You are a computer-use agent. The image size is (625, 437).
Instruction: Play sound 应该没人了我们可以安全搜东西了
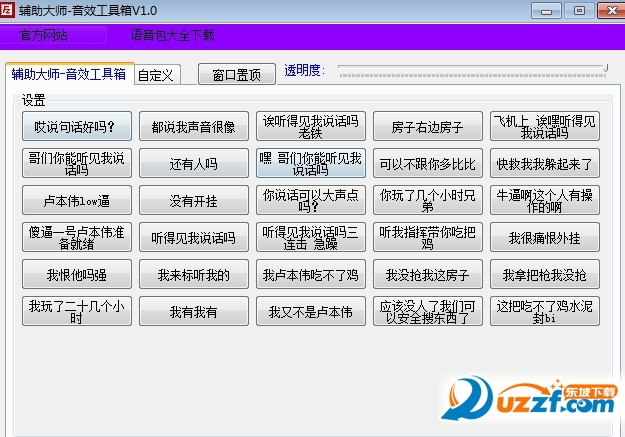click(428, 311)
